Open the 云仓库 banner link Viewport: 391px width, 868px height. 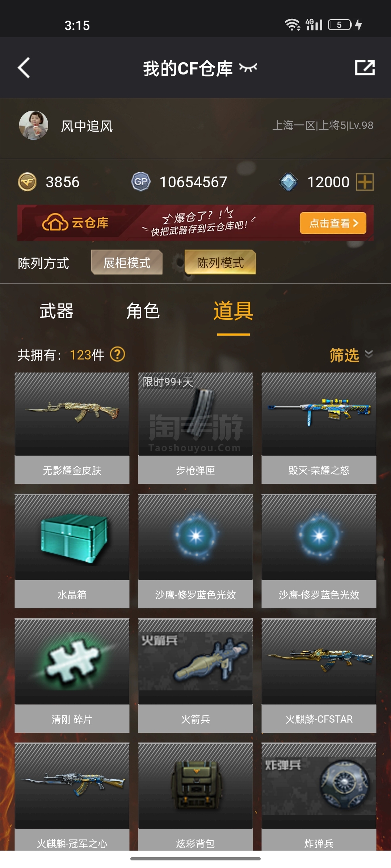[x=75, y=223]
